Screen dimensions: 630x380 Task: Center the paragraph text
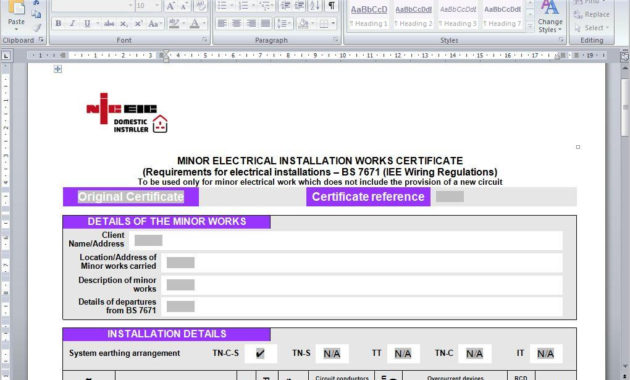click(x=237, y=24)
